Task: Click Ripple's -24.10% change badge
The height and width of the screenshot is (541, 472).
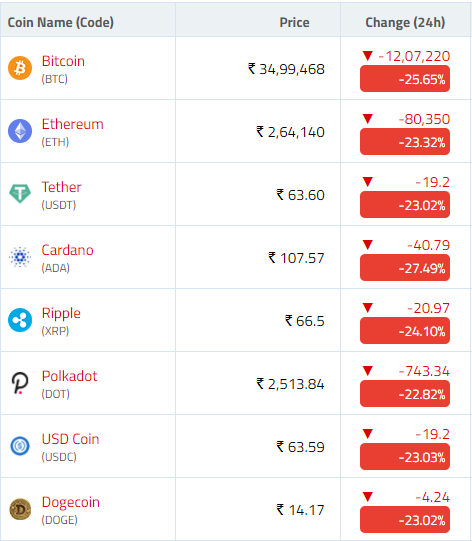Action: (x=405, y=331)
